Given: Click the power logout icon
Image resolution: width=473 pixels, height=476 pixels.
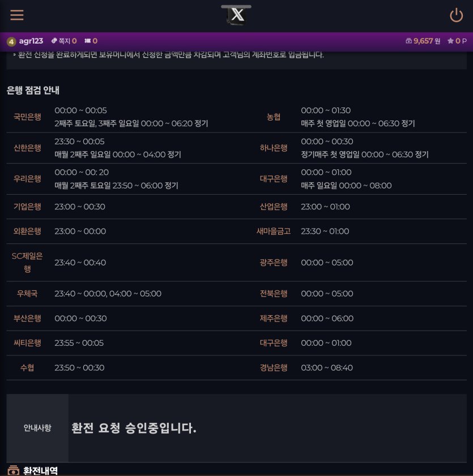Looking at the screenshot, I should [456, 15].
